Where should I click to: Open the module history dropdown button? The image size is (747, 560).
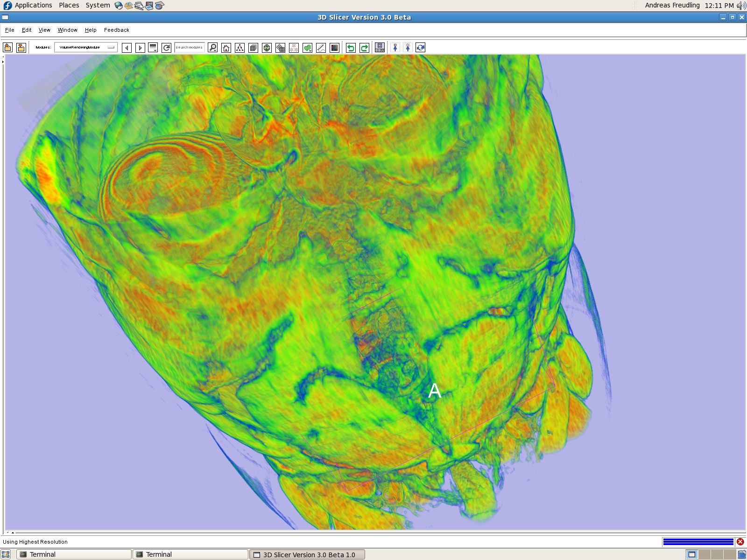[x=153, y=48]
